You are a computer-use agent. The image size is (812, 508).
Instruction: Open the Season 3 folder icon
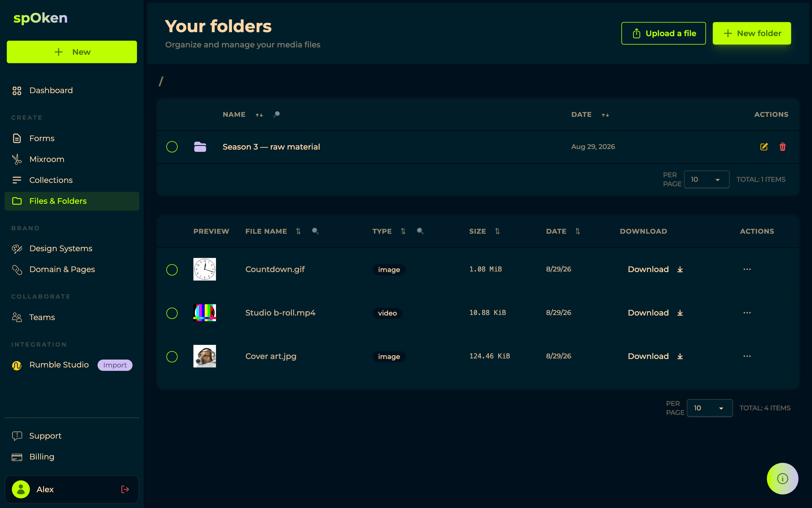tap(200, 147)
